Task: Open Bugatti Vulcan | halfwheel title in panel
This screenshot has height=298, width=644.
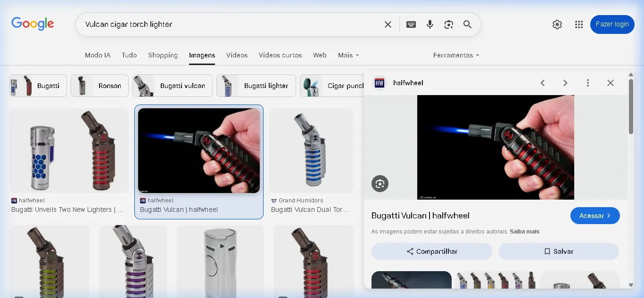Action: [x=421, y=216]
